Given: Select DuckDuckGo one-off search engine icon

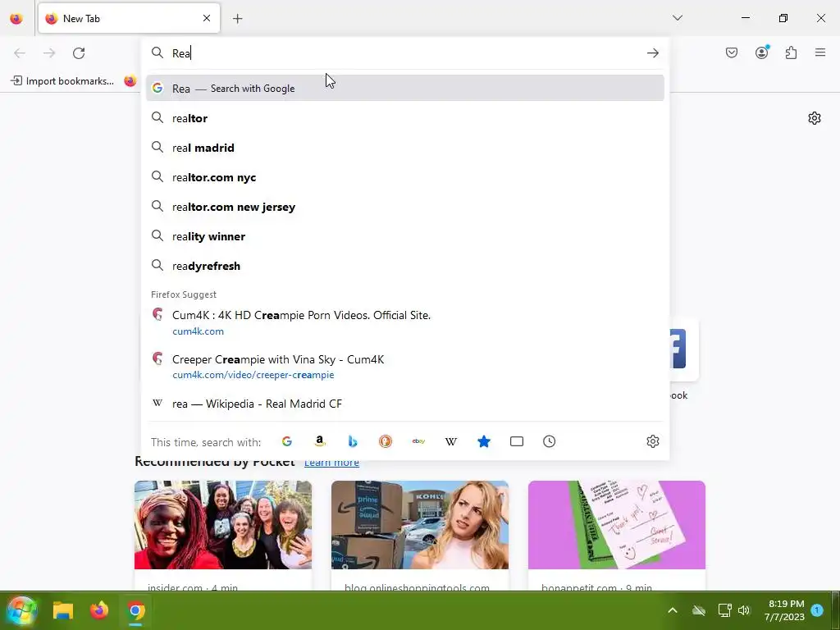Looking at the screenshot, I should click(386, 441).
